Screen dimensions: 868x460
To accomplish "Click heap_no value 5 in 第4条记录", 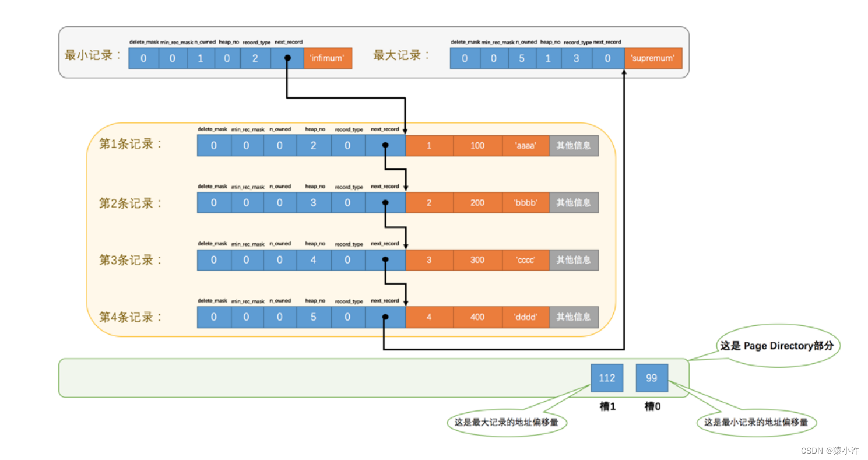I will [314, 317].
